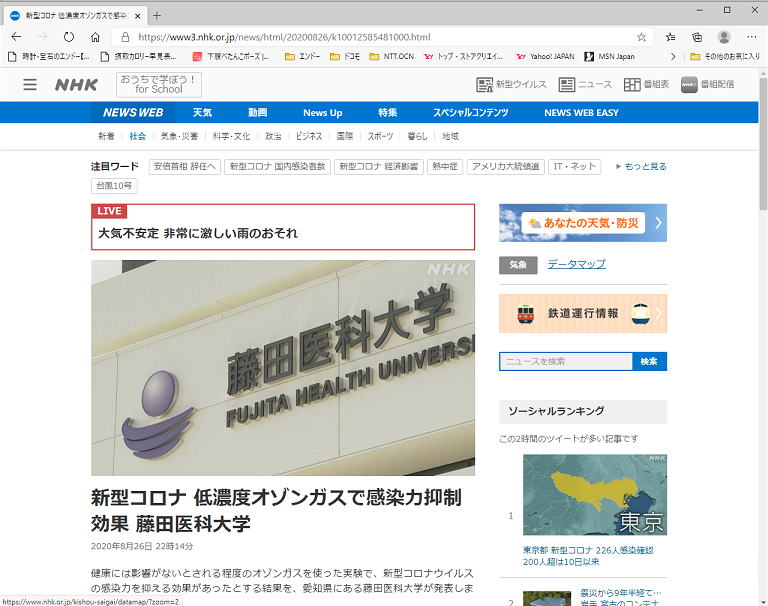This screenshot has height=606, width=768.
Task: Open 気象・災害 category link
Action: (179, 136)
